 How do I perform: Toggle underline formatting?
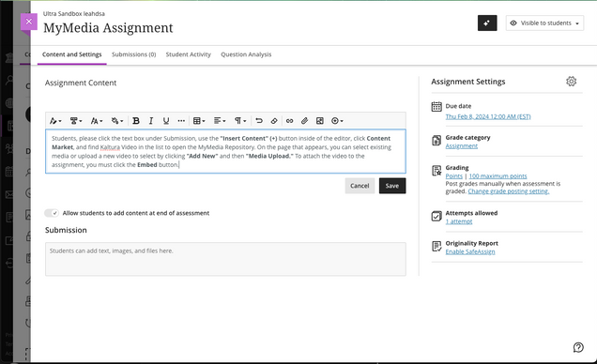[x=166, y=121]
